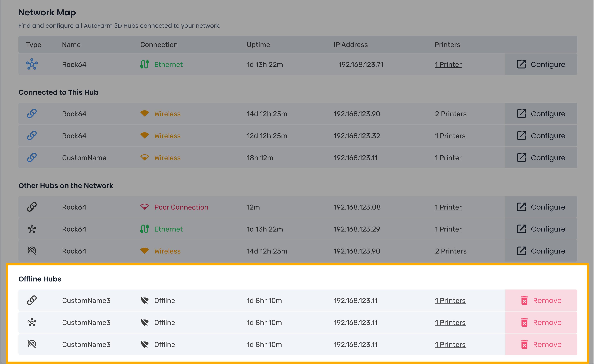Remove the last offline CustomName3 hub
Screen dimensions: 594x364
541,344
